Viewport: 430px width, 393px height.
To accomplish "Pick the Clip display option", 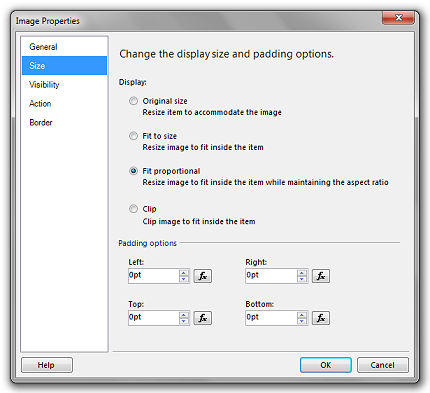I will pos(133,209).
